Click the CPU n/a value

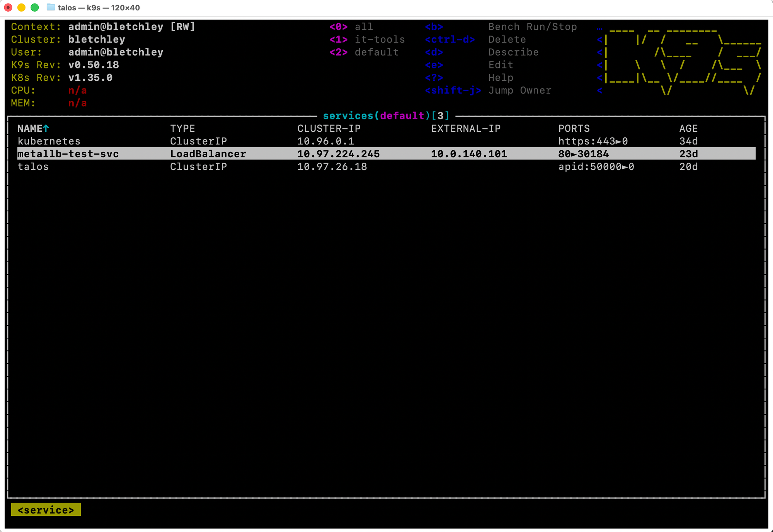77,90
